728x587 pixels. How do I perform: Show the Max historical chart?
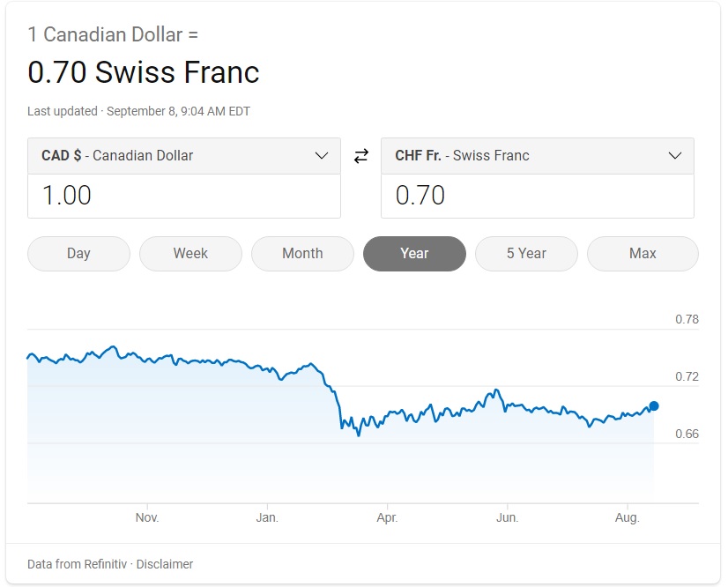click(x=643, y=253)
